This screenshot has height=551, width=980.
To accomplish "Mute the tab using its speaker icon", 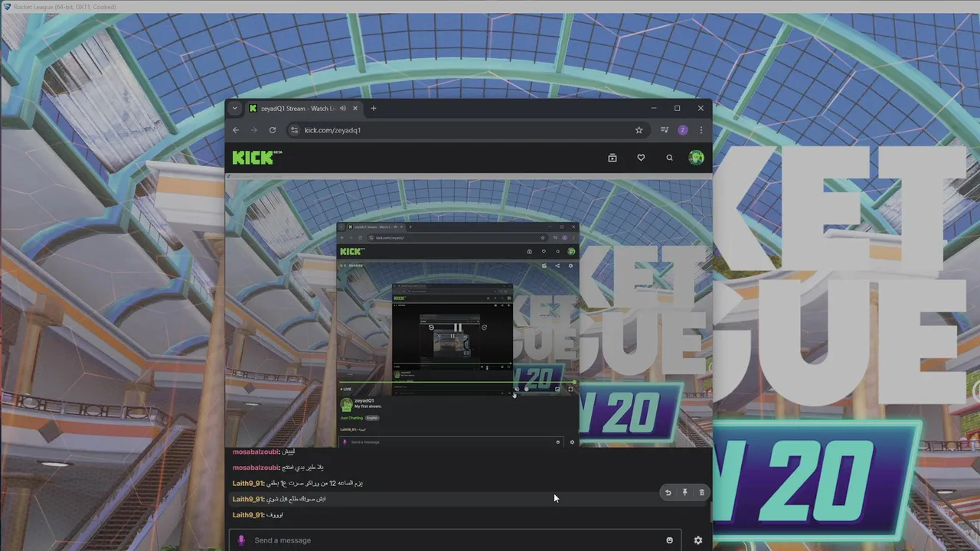I will coord(343,109).
